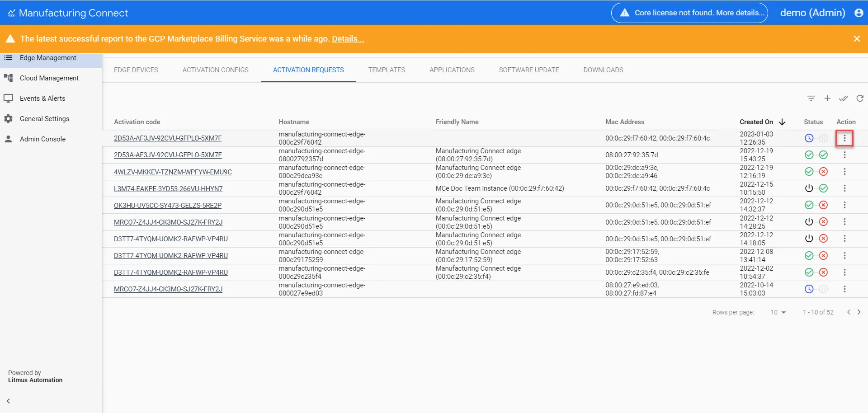
Task: Open action menu for the 2023-01-03 row
Action: pos(844,138)
